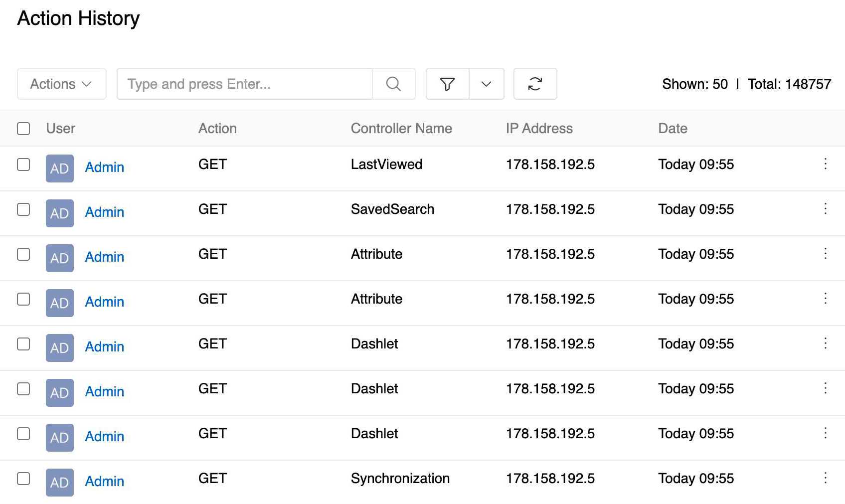Click the IP Address column header

tap(539, 129)
